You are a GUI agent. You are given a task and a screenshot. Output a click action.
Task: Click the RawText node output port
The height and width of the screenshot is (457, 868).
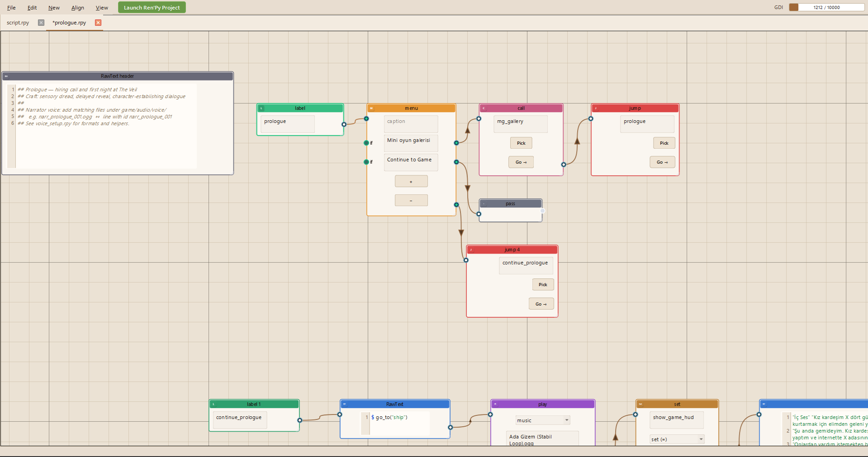pos(450,427)
